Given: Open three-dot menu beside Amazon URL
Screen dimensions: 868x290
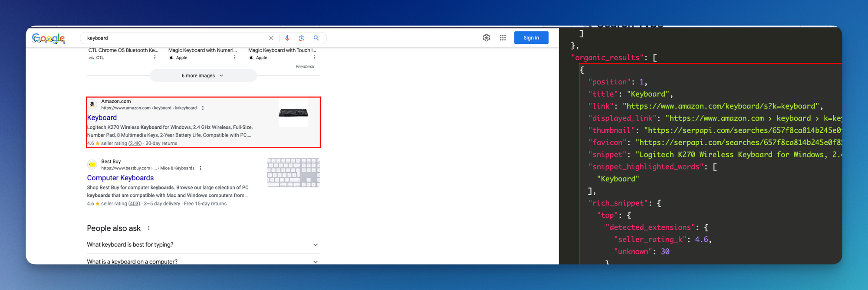Looking at the screenshot, I should coord(203,108).
